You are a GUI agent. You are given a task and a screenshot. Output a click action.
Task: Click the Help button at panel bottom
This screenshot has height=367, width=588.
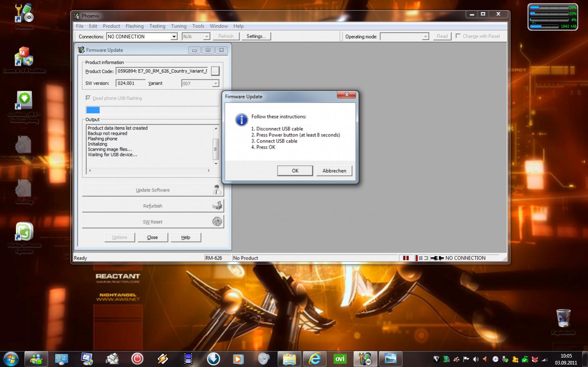point(186,237)
